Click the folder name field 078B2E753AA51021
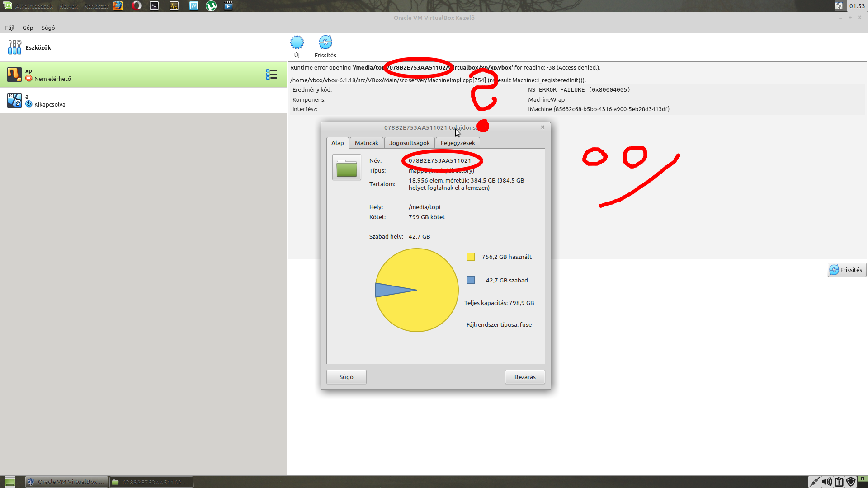Screen dimensions: 868x488 (439, 160)
